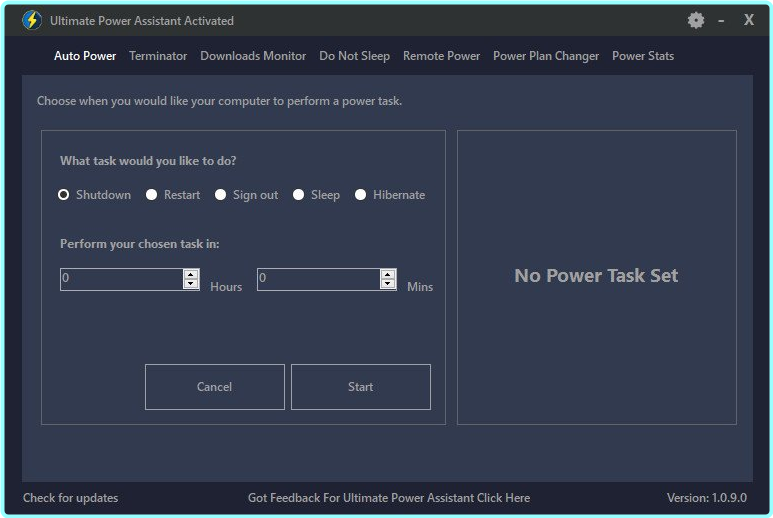Decrease Hours with the down arrow
This screenshot has width=773, height=518.
[x=191, y=284]
